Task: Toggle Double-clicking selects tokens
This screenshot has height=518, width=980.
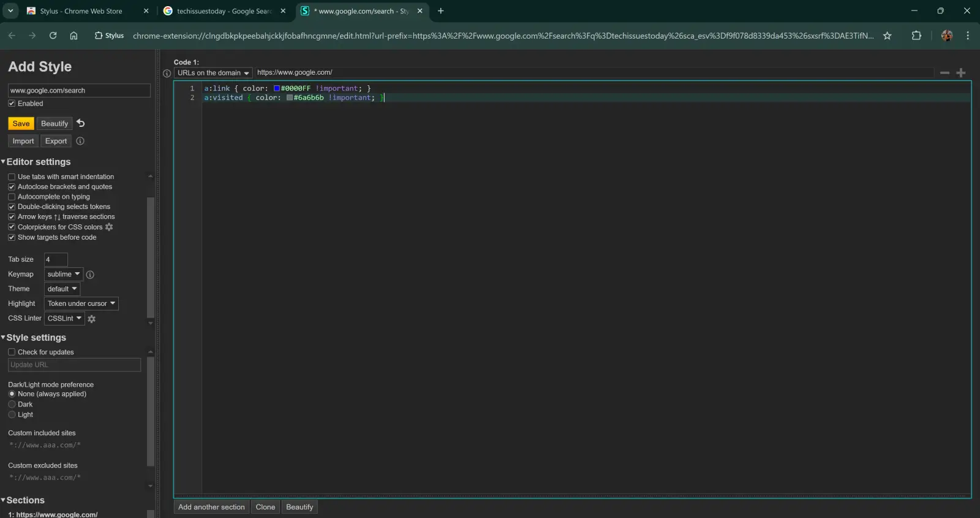Action: coord(12,207)
